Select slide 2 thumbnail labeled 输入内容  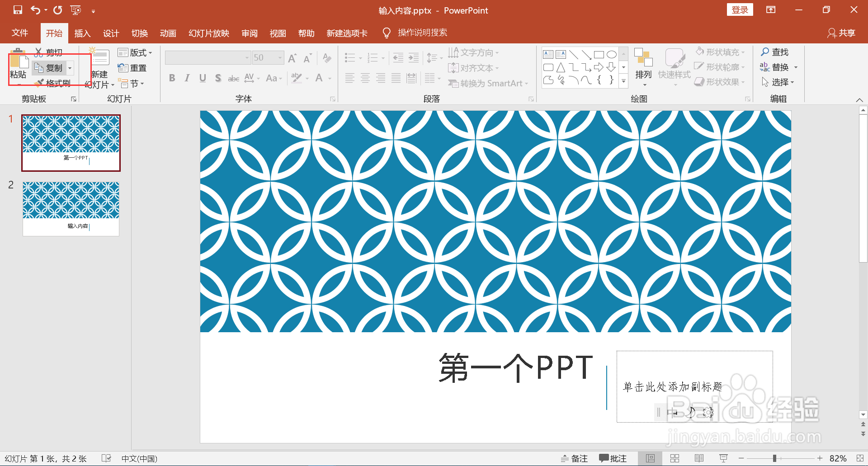[x=71, y=209]
